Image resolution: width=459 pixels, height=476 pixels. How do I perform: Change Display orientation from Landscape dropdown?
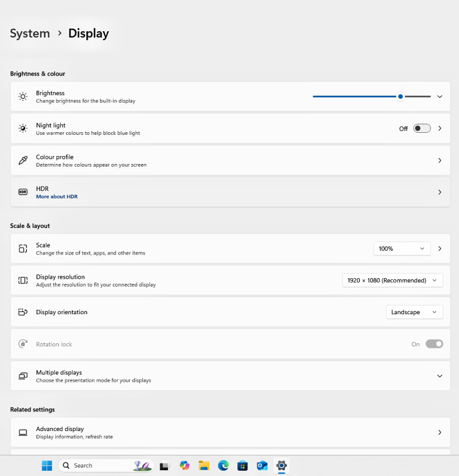pyautogui.click(x=414, y=312)
